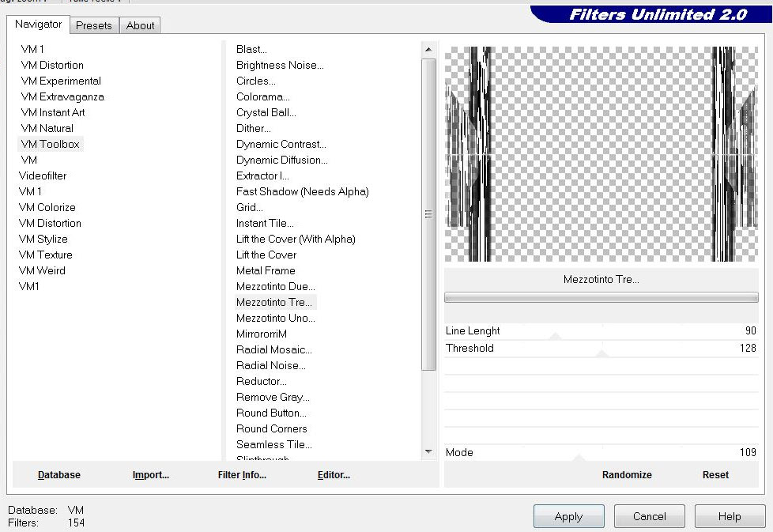Pick the VM Weird category
Image resolution: width=773 pixels, height=532 pixels.
pos(42,270)
